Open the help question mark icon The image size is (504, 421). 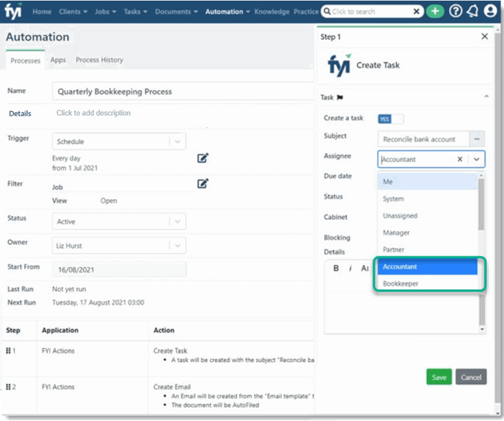point(455,11)
